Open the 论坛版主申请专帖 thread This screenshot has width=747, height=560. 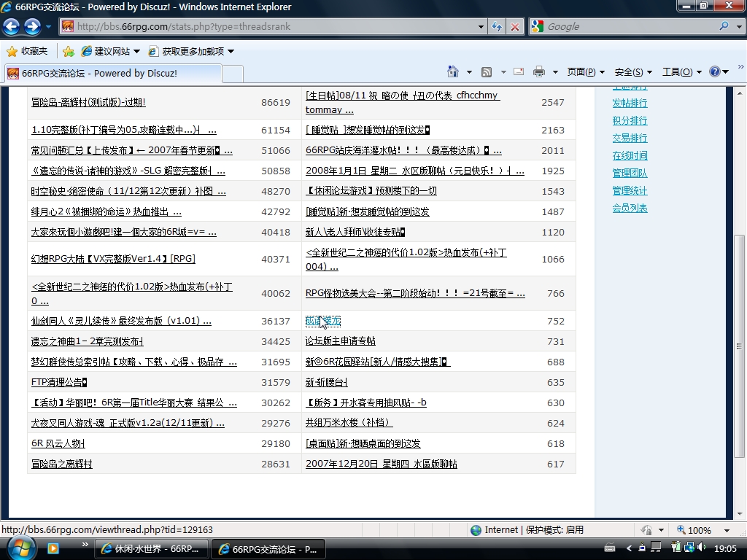pyautogui.click(x=340, y=341)
